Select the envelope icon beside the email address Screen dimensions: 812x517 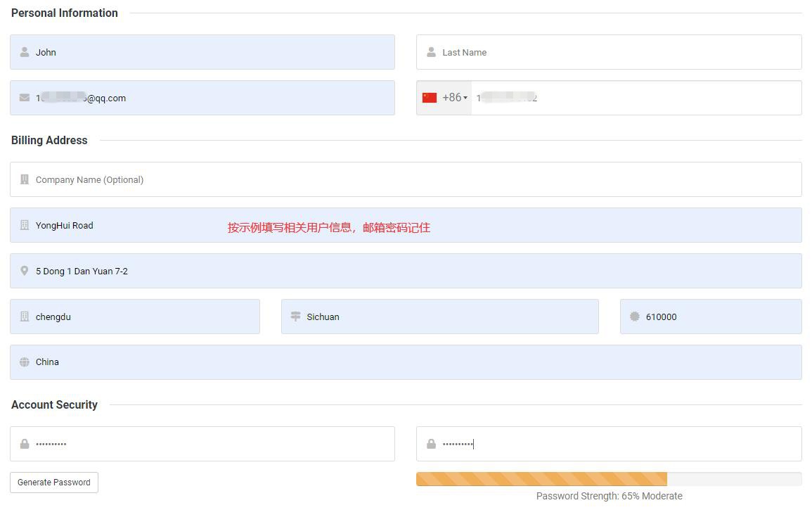pyautogui.click(x=24, y=97)
